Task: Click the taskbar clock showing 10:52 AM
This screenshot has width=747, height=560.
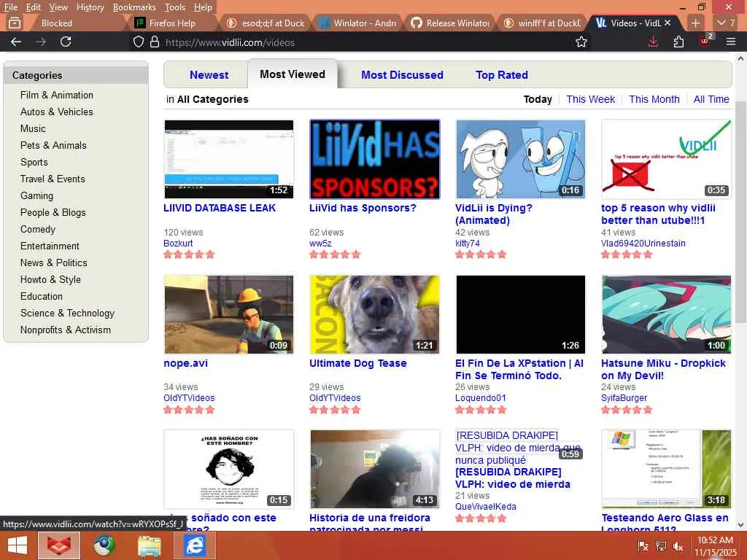Action: click(715, 546)
